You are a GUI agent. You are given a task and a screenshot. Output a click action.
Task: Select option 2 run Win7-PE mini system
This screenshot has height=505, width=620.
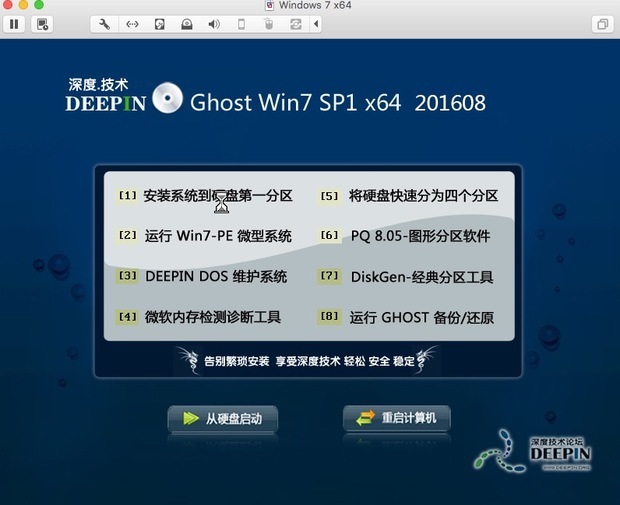coord(205,236)
